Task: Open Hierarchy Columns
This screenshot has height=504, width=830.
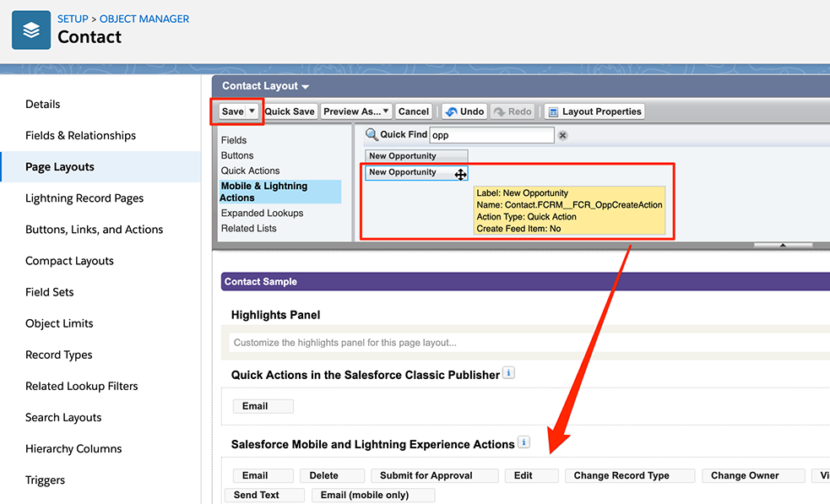Action: point(73,448)
